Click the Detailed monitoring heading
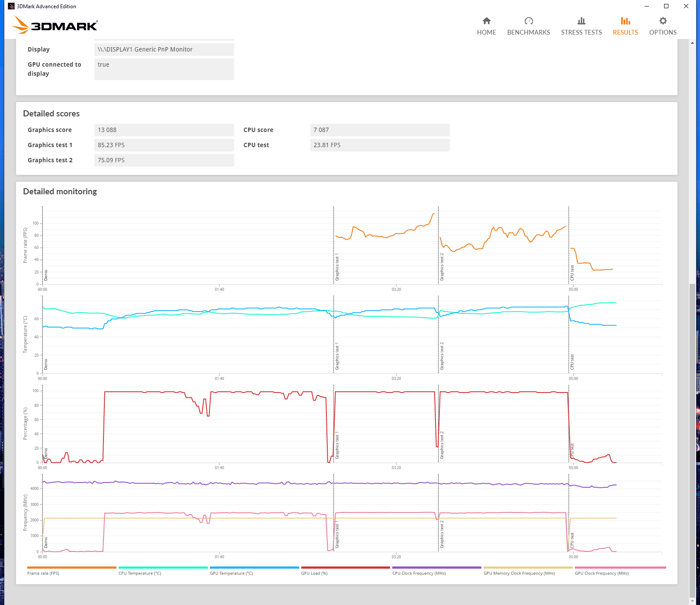 coord(60,192)
